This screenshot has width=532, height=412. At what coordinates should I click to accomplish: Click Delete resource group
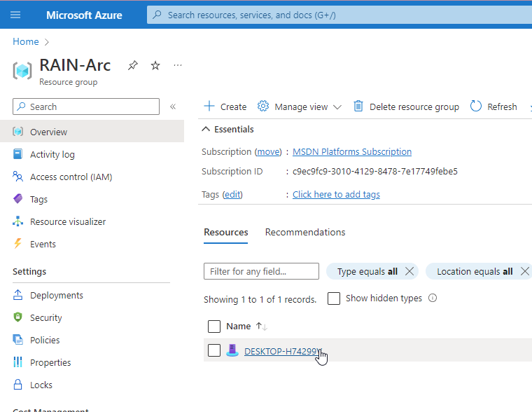[406, 107]
